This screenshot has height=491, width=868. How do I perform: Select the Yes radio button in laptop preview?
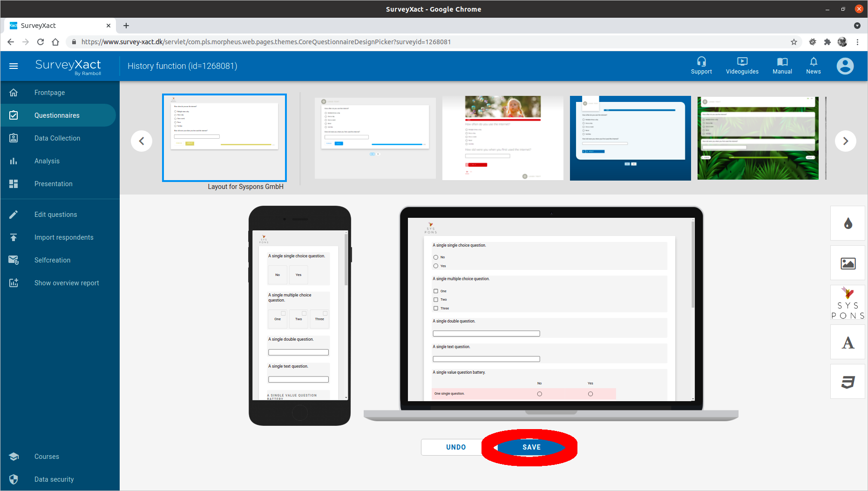436,266
